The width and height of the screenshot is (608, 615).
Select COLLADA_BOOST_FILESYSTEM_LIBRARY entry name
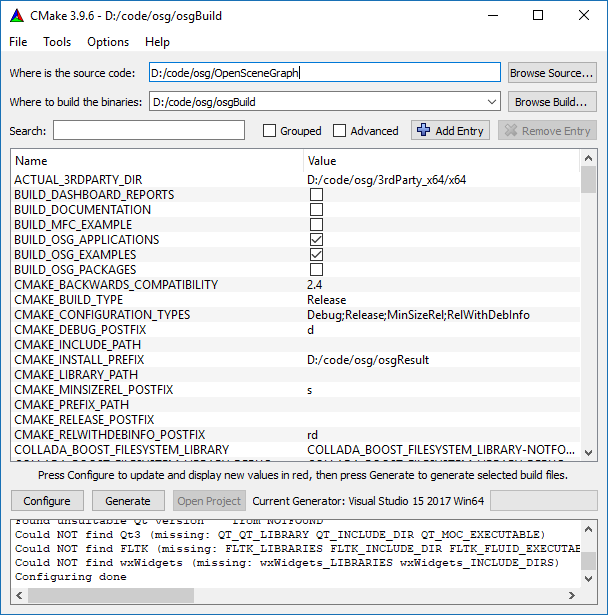click(122, 449)
